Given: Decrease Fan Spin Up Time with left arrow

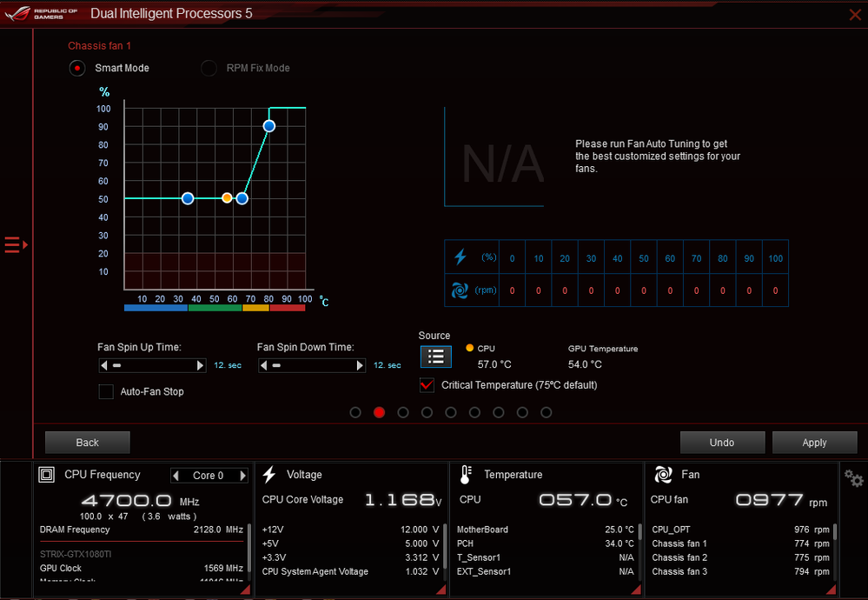Looking at the screenshot, I should pos(104,365).
